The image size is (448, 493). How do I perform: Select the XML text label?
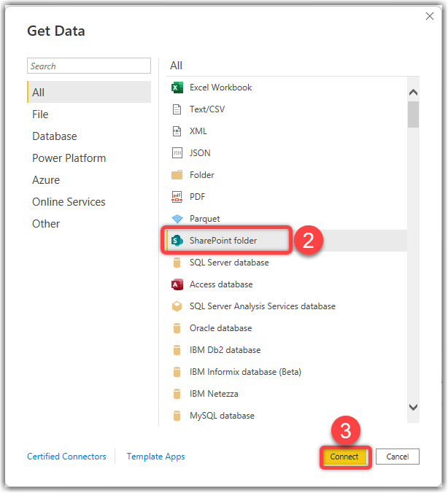click(198, 131)
